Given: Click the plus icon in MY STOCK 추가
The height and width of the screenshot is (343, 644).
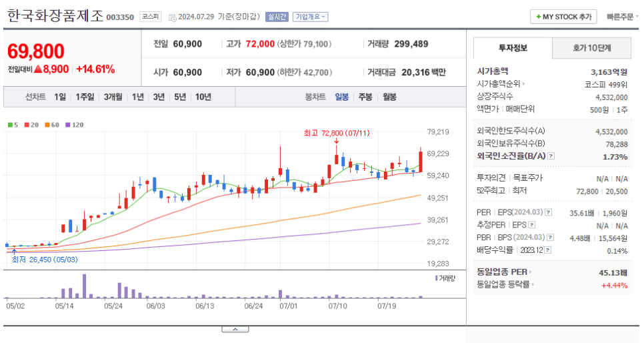Looking at the screenshot, I should point(538,17).
